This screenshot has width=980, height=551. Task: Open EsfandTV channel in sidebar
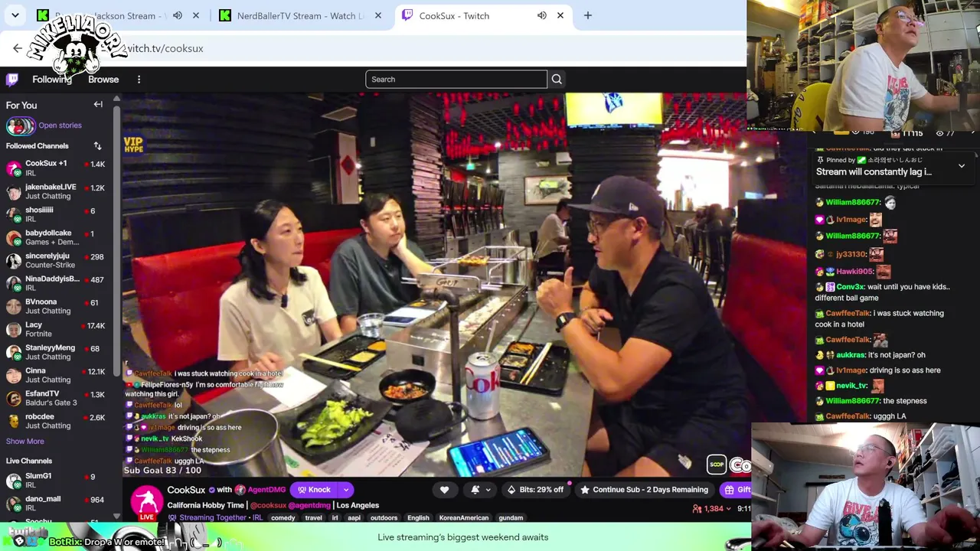pos(55,398)
